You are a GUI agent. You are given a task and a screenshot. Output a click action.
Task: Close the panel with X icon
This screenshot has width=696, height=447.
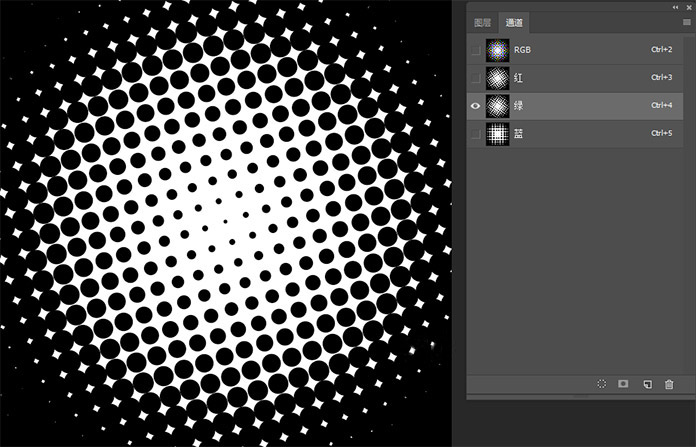[689, 7]
